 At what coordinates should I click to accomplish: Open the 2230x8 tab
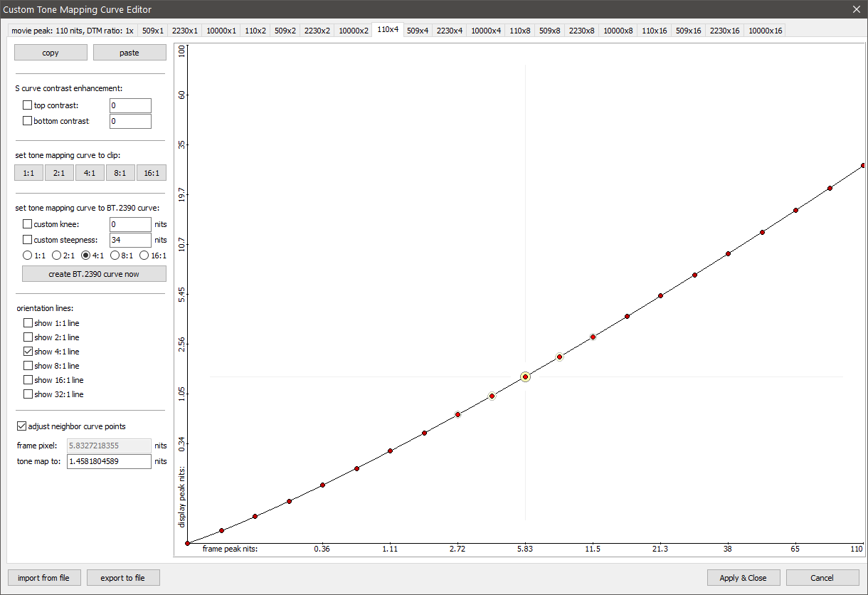(x=582, y=31)
